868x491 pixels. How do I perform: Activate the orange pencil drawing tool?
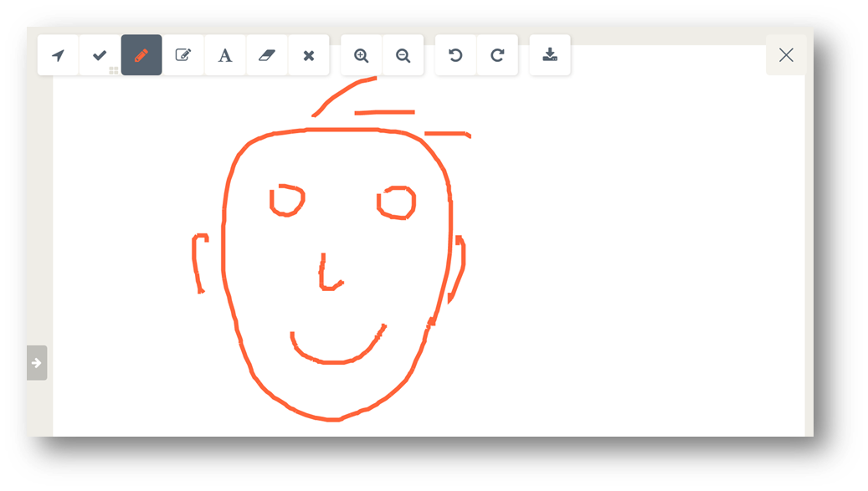pos(141,55)
